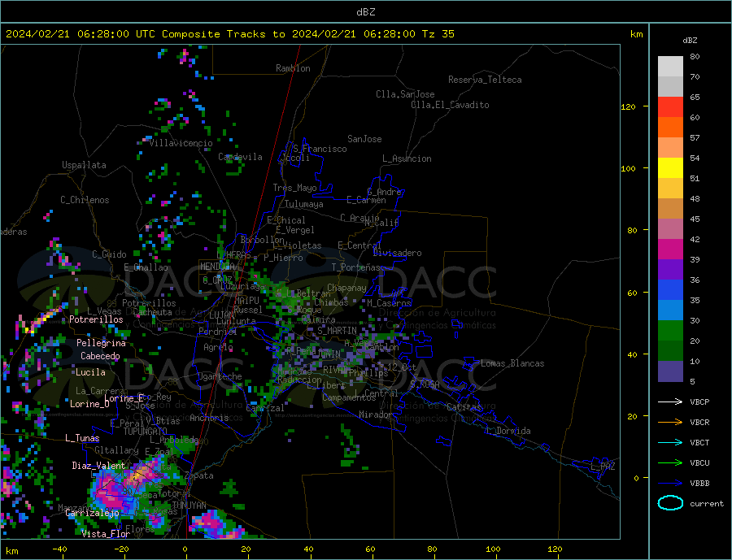Select the red 60-65 dBZ color band
Image resolution: width=732 pixels, height=560 pixels.
pos(670,106)
